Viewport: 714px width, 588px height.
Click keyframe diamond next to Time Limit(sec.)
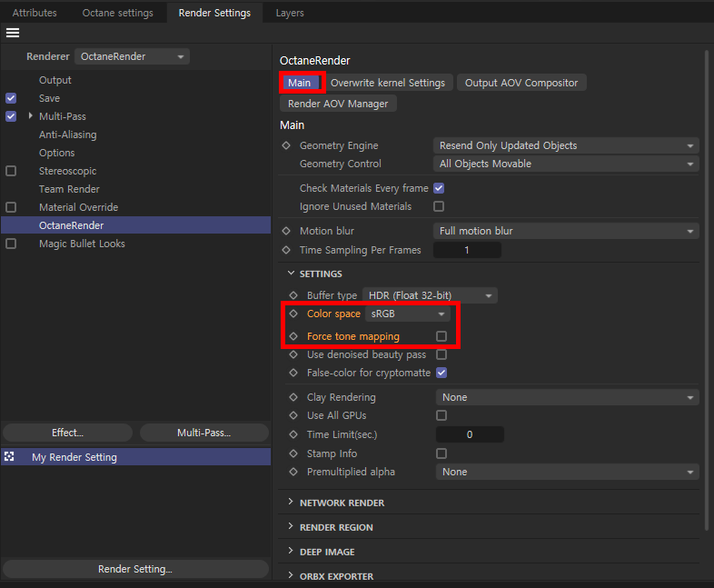(x=293, y=434)
